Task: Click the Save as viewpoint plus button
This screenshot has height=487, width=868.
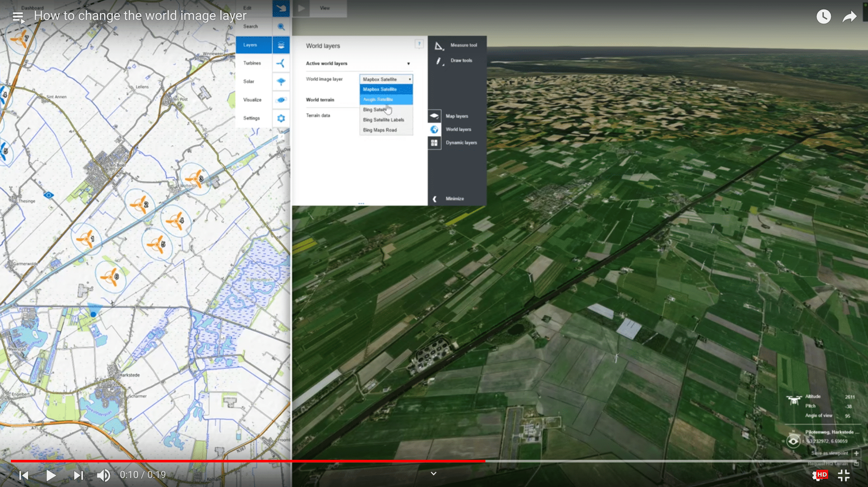Action: pyautogui.click(x=856, y=453)
